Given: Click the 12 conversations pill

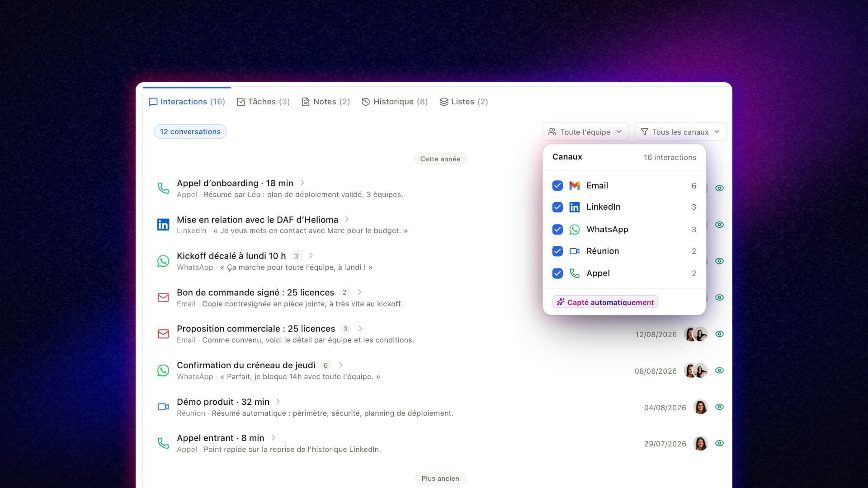Looking at the screenshot, I should click(x=190, y=131).
